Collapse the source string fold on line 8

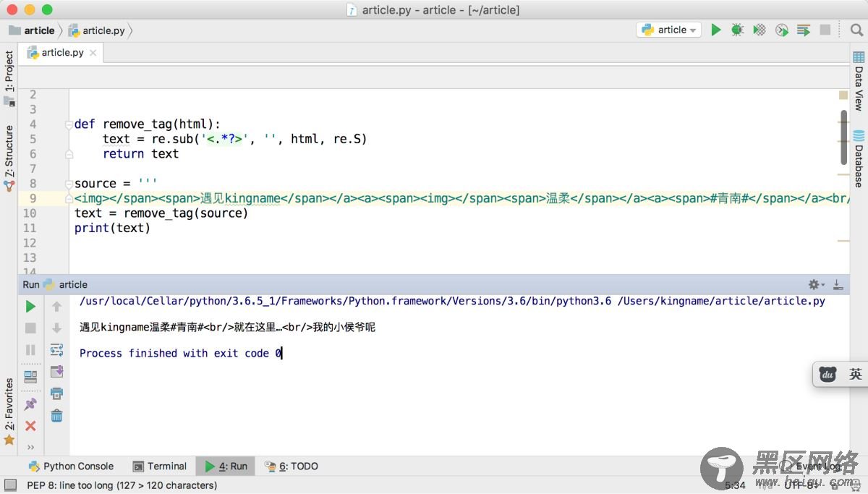69,184
